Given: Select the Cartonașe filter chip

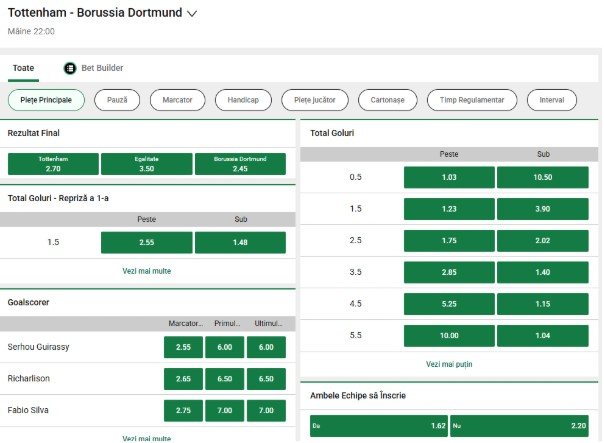Looking at the screenshot, I should (388, 100).
